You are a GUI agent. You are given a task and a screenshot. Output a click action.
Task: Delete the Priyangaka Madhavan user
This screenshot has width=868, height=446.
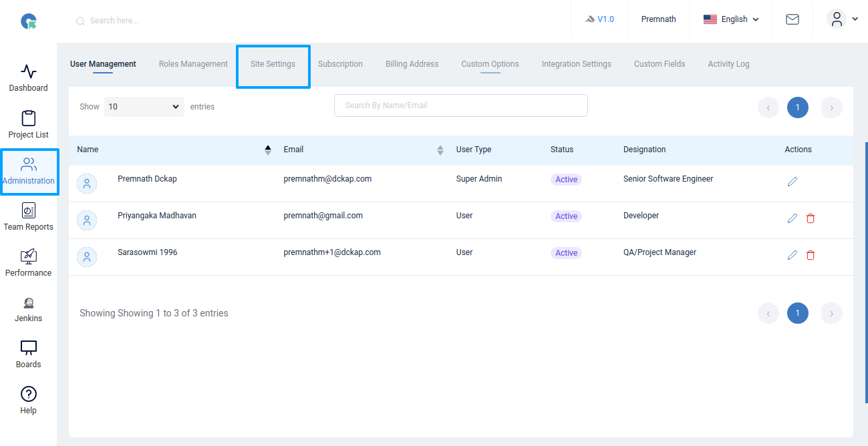coord(811,218)
